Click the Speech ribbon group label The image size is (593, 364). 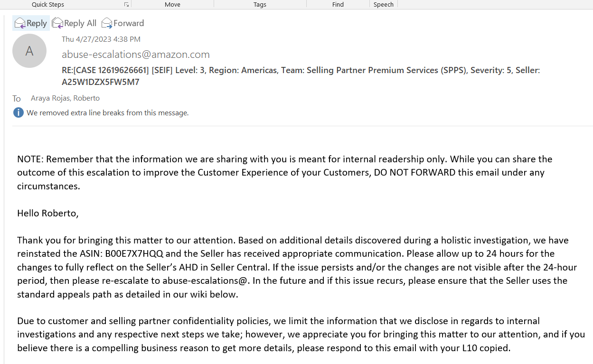coord(383,5)
